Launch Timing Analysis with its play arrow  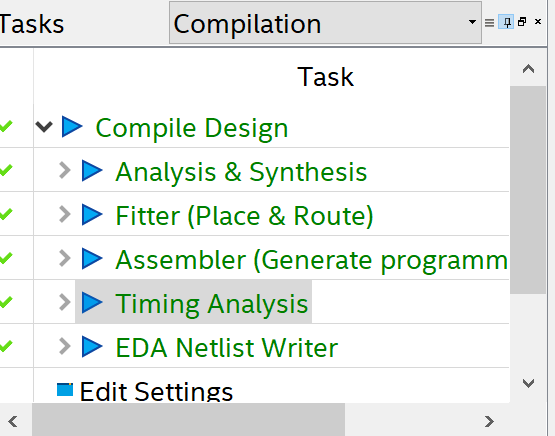click(92, 303)
